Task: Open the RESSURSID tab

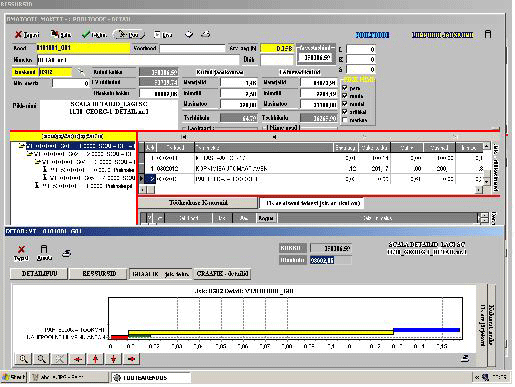Action: [99, 274]
